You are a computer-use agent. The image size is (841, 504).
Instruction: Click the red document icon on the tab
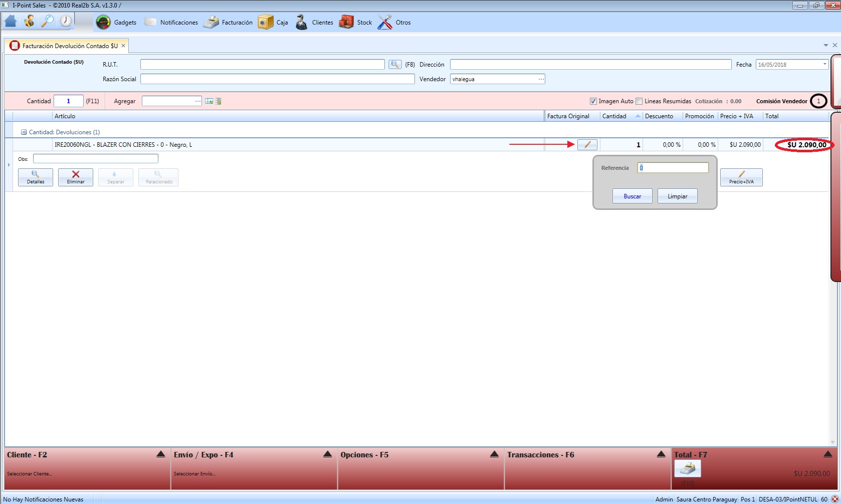pos(15,46)
